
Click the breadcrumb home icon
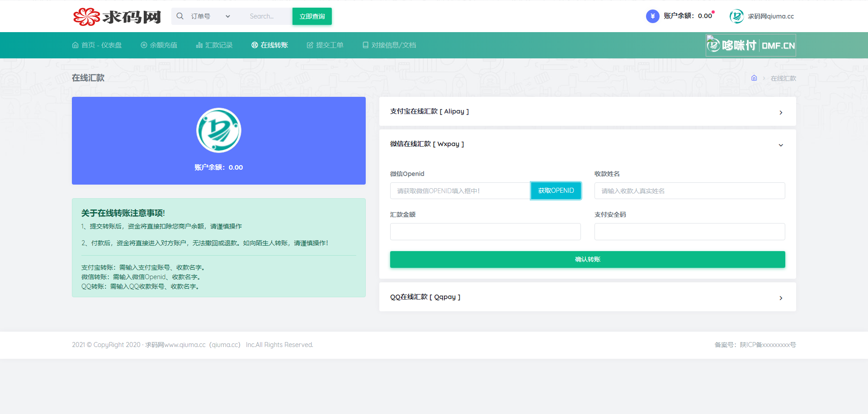click(754, 78)
